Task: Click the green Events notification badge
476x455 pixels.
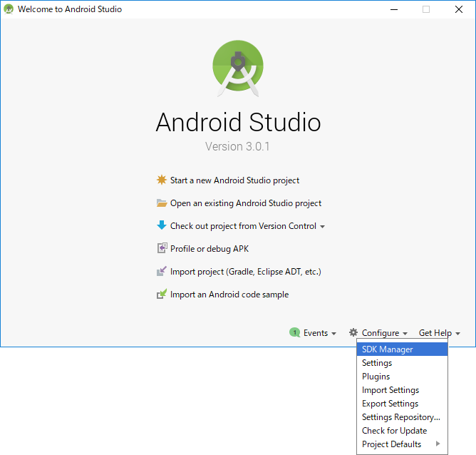Action: coord(294,332)
